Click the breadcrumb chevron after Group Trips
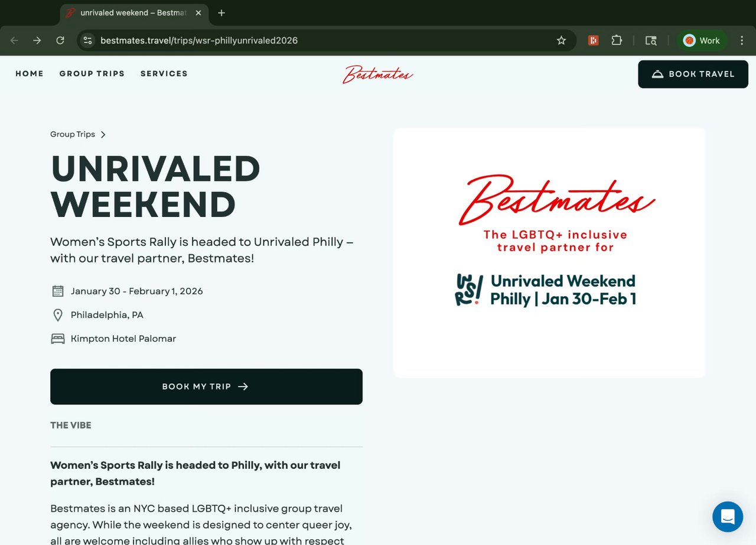The width and height of the screenshot is (756, 545). 103,135
